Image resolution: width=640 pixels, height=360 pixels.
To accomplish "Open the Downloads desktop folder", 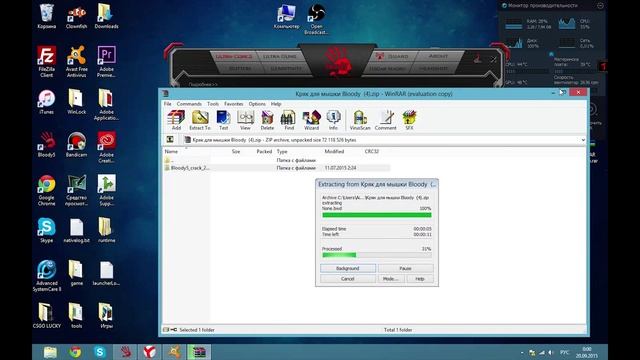I will (106, 16).
